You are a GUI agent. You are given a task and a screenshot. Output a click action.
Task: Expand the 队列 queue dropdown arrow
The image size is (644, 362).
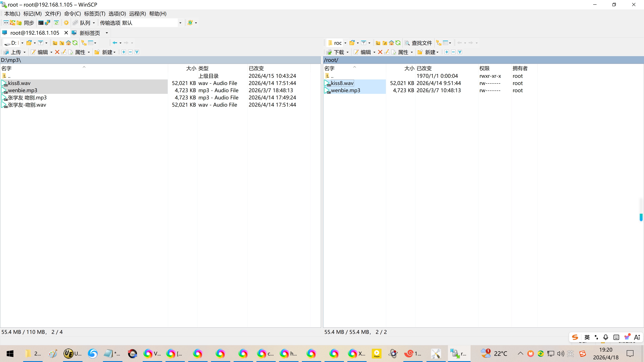94,23
